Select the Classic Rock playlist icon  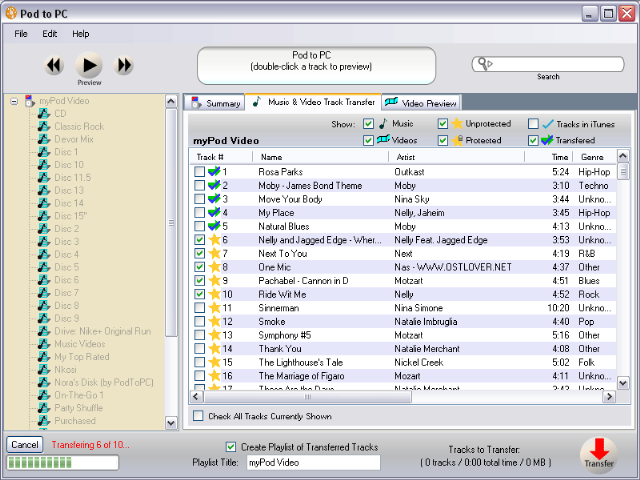(44, 126)
